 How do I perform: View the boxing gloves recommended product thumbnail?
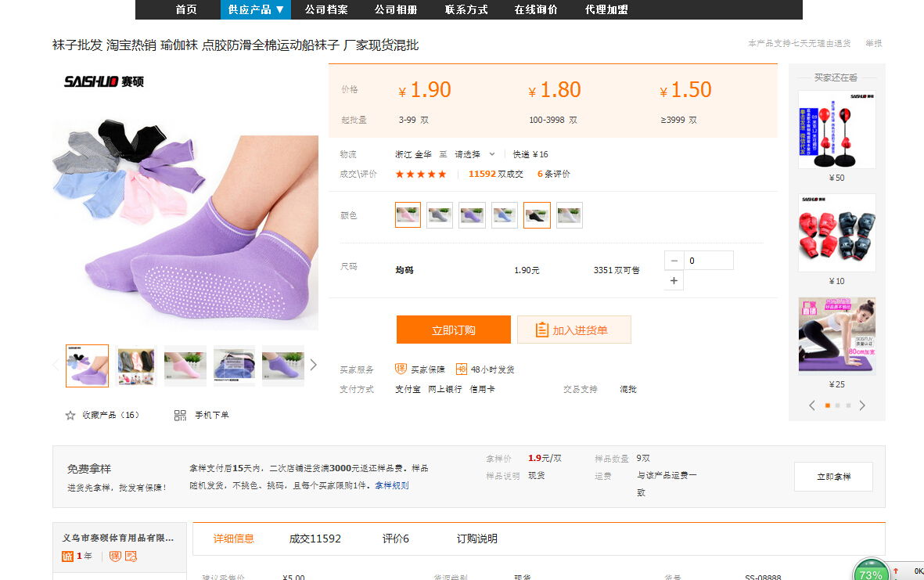pyautogui.click(x=836, y=232)
